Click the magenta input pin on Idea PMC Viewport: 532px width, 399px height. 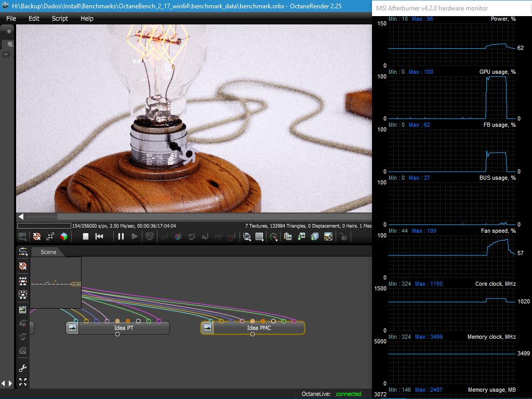pyautogui.click(x=294, y=321)
